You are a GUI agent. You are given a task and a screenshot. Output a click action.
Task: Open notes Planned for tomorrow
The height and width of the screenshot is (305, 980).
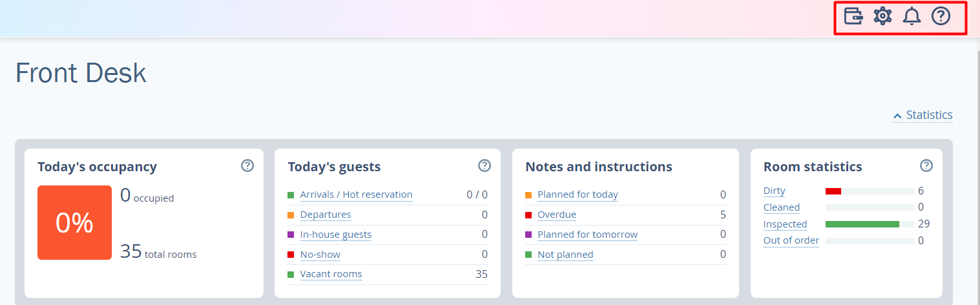pos(587,235)
